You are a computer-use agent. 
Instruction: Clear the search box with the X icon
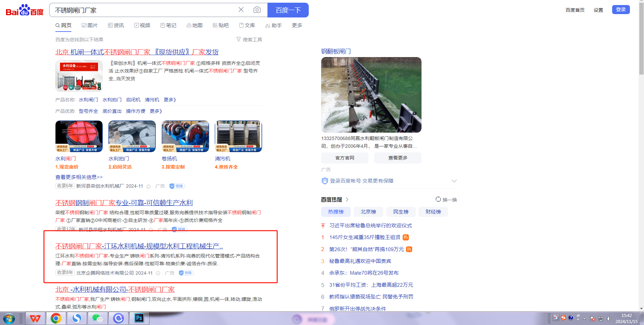pyautogui.click(x=241, y=10)
